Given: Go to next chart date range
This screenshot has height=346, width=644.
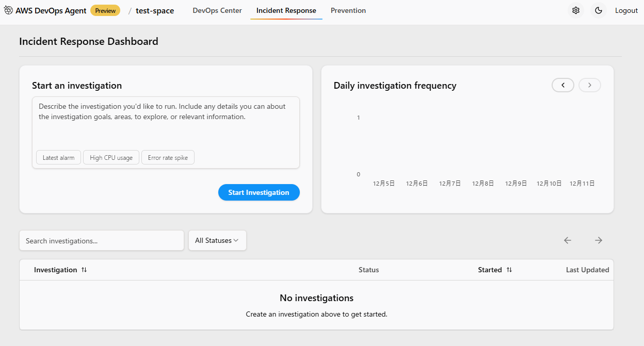Looking at the screenshot, I should click(x=590, y=85).
